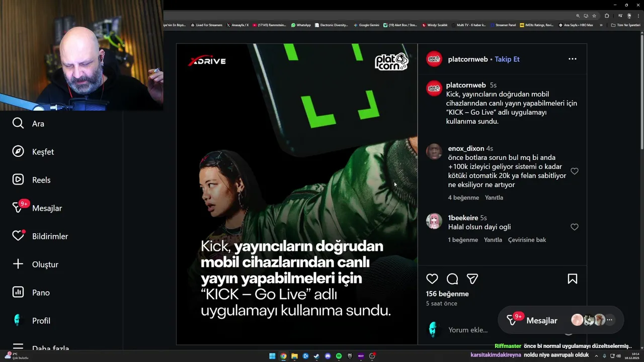Open taskbar clock and date
This screenshot has width=644, height=362.
(631, 356)
